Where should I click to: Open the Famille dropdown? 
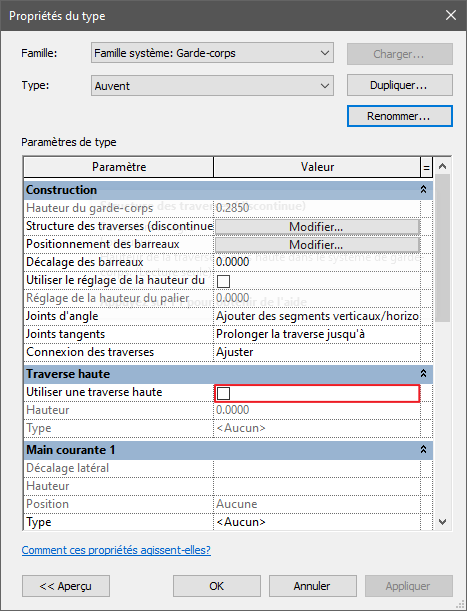[x=212, y=53]
